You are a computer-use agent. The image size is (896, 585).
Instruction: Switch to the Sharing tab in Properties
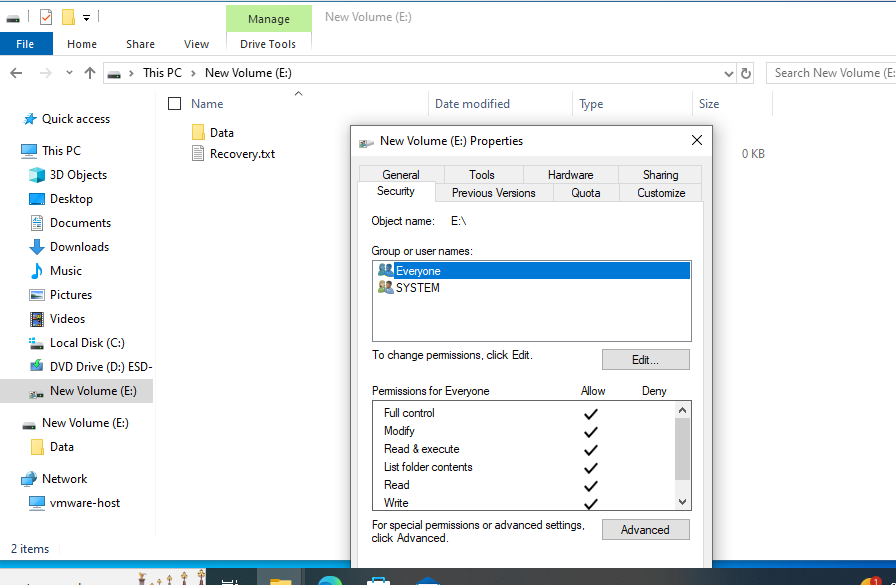659,173
